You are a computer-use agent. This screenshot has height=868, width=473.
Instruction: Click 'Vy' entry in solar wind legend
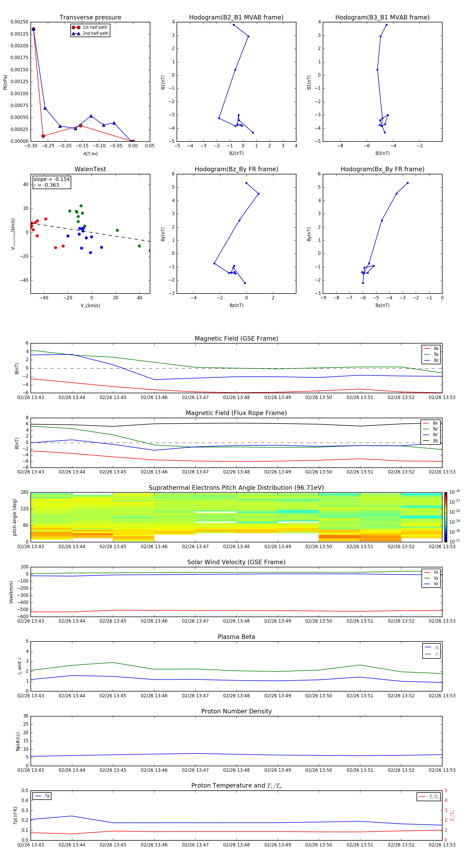pyautogui.click(x=431, y=578)
